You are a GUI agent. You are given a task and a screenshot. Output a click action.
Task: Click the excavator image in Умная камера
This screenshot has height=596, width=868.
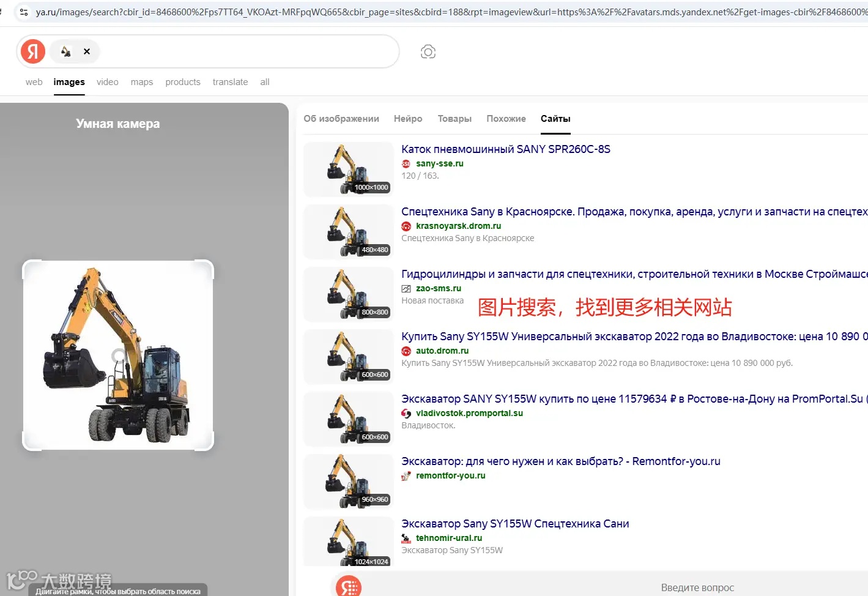(x=118, y=356)
